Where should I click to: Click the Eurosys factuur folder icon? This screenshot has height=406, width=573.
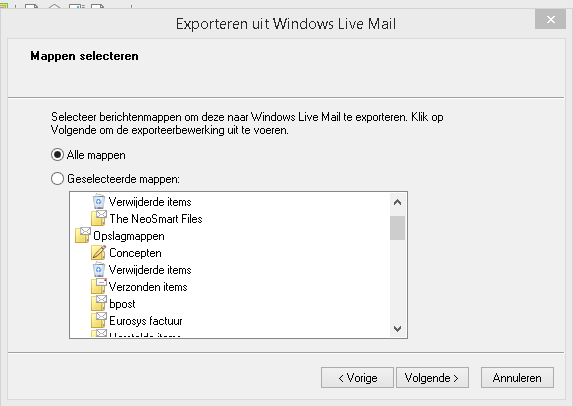click(x=99, y=320)
